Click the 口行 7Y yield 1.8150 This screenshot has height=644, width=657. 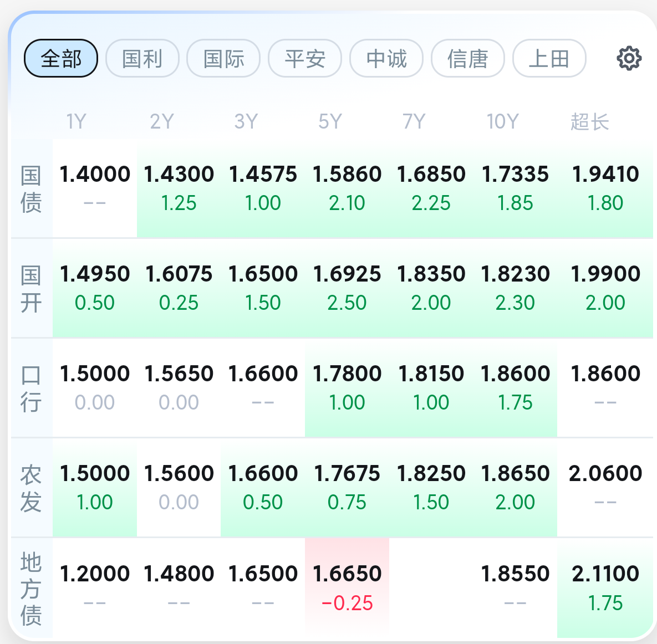431,374
